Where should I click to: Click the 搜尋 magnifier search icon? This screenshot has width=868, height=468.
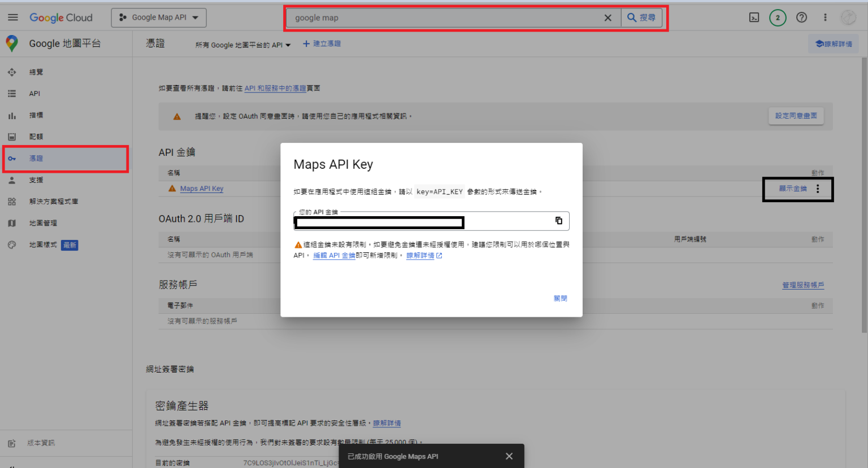(x=642, y=18)
